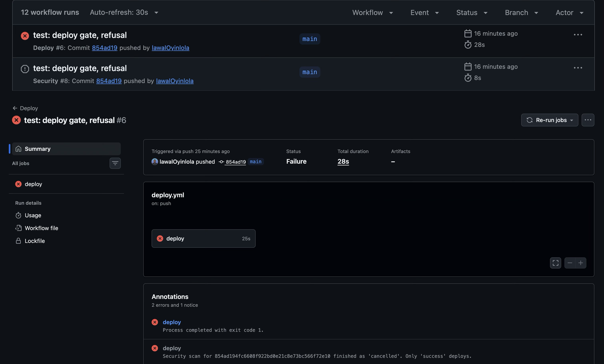Open commit 854ad19 link in Deploy #6 row
604x364 pixels.
(104, 48)
